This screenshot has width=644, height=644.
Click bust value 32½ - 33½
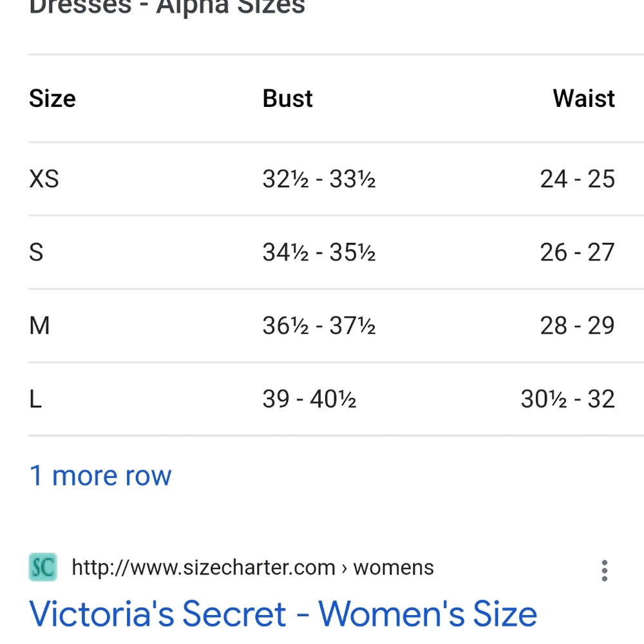tap(319, 179)
